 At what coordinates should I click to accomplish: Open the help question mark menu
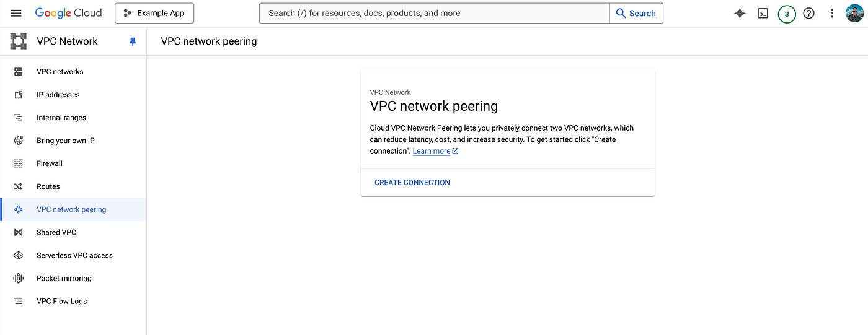click(x=808, y=13)
